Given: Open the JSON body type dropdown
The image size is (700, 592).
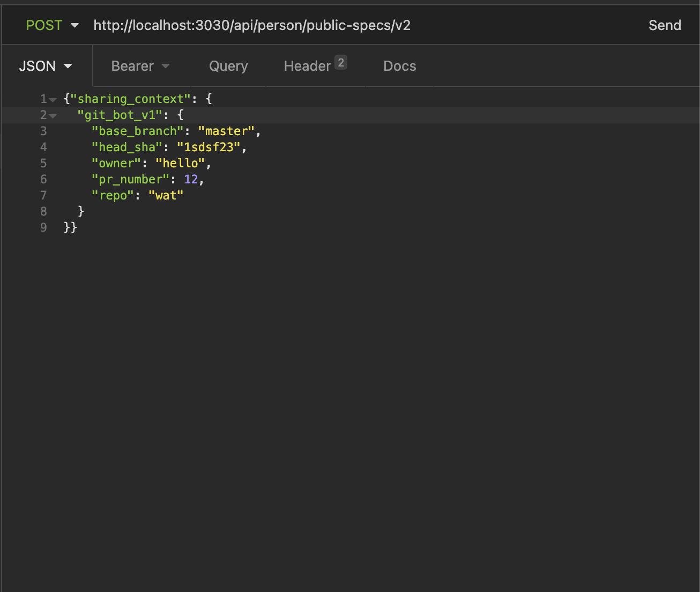Looking at the screenshot, I should 46,65.
